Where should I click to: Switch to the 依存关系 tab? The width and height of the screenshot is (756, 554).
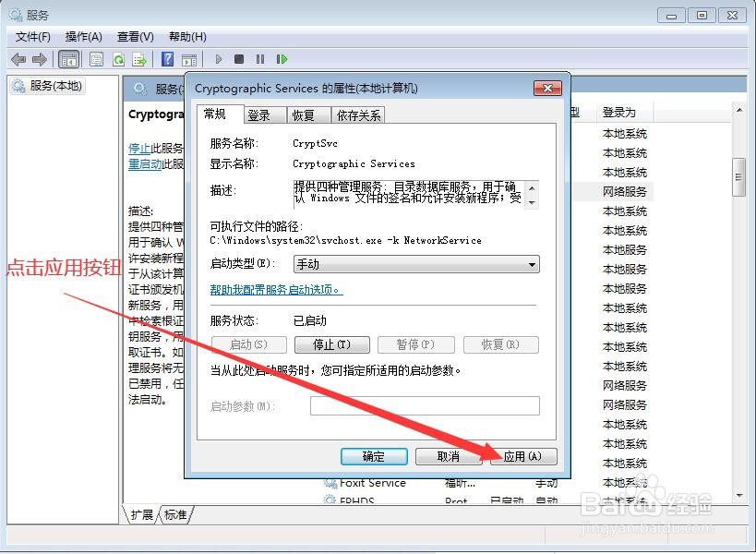pyautogui.click(x=358, y=114)
